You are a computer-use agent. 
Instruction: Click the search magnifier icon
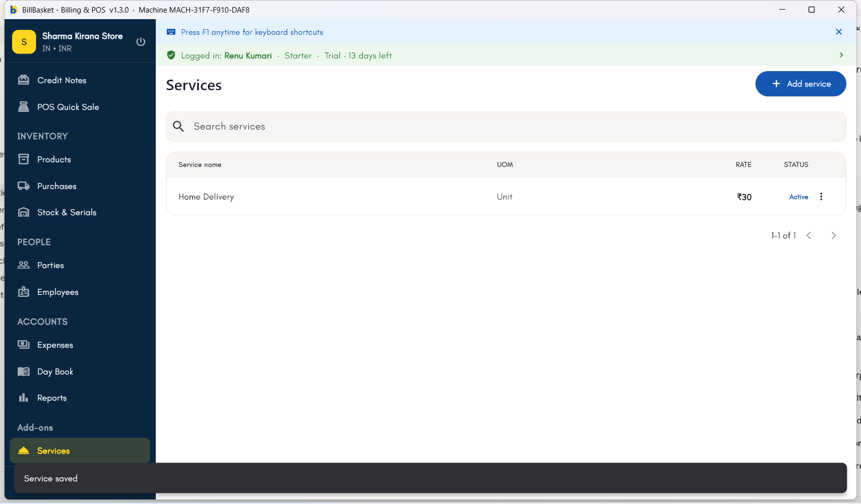click(179, 127)
